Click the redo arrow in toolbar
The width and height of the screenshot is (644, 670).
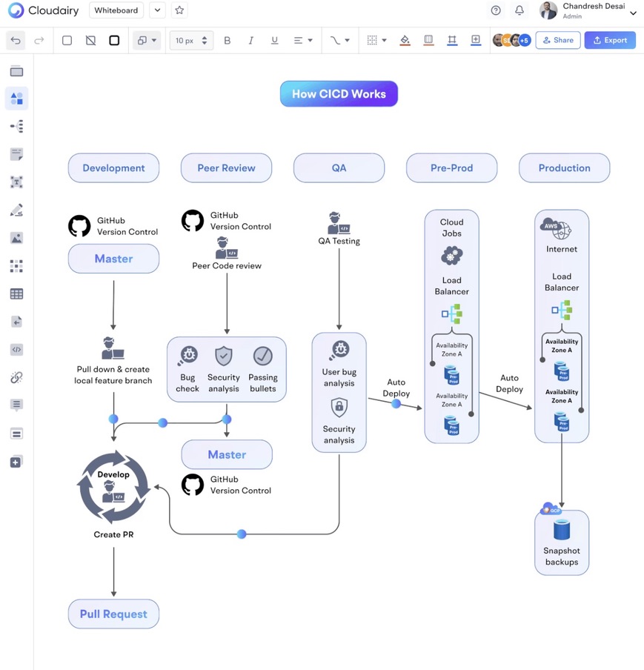point(39,41)
